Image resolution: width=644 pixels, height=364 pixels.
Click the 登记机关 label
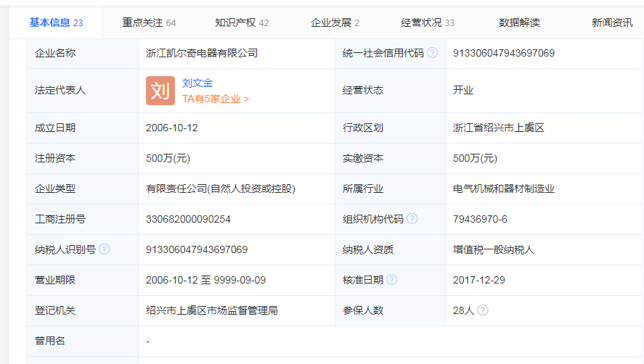[x=55, y=310]
